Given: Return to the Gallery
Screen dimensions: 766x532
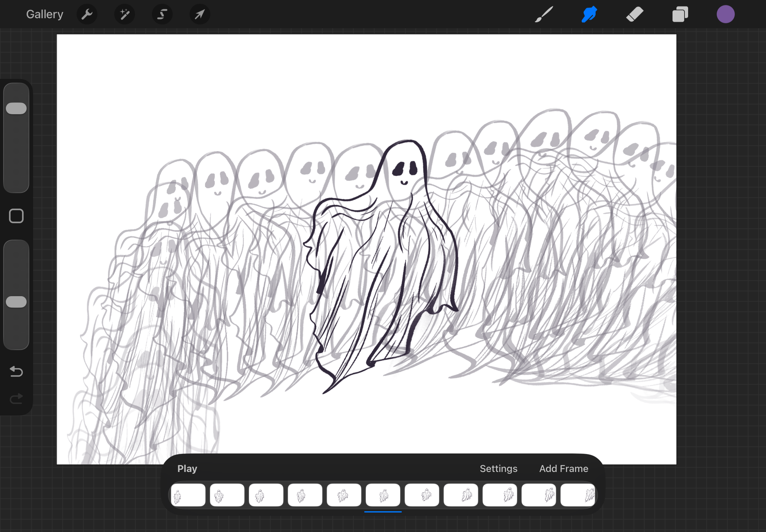Looking at the screenshot, I should point(44,15).
